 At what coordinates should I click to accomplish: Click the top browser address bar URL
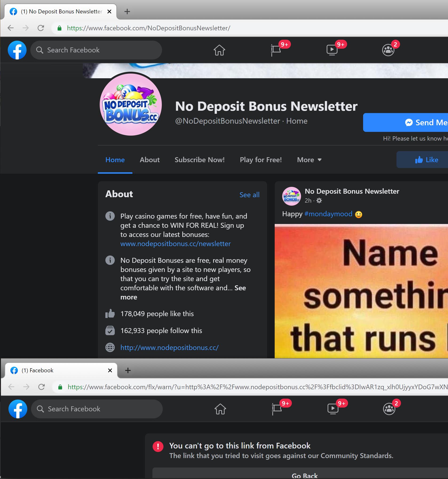[x=149, y=28]
